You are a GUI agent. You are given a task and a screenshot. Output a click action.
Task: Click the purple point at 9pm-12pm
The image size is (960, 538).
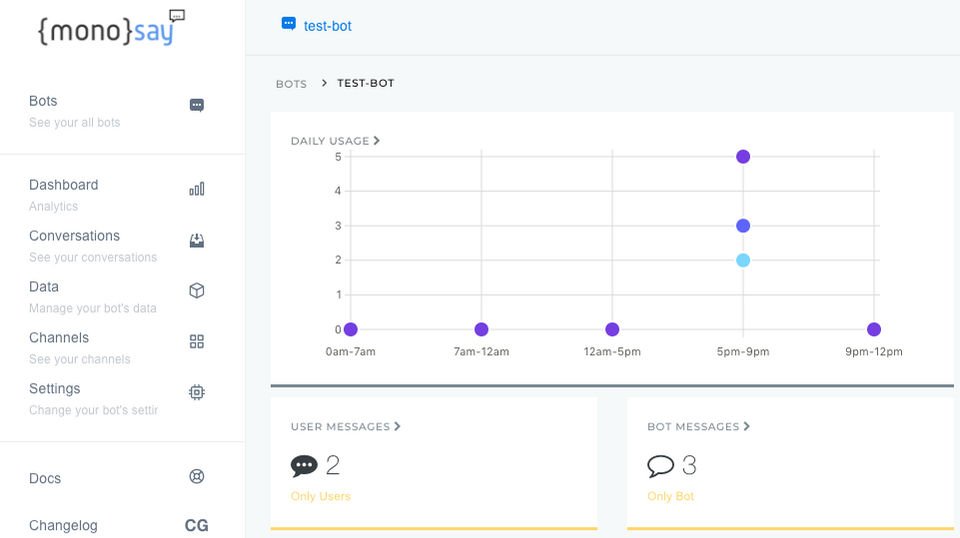click(x=874, y=329)
